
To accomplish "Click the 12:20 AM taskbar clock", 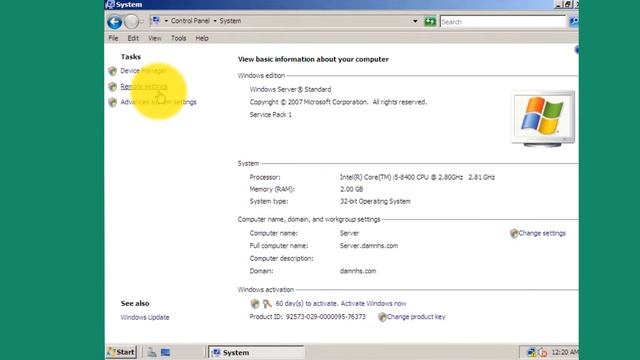I will 564,352.
